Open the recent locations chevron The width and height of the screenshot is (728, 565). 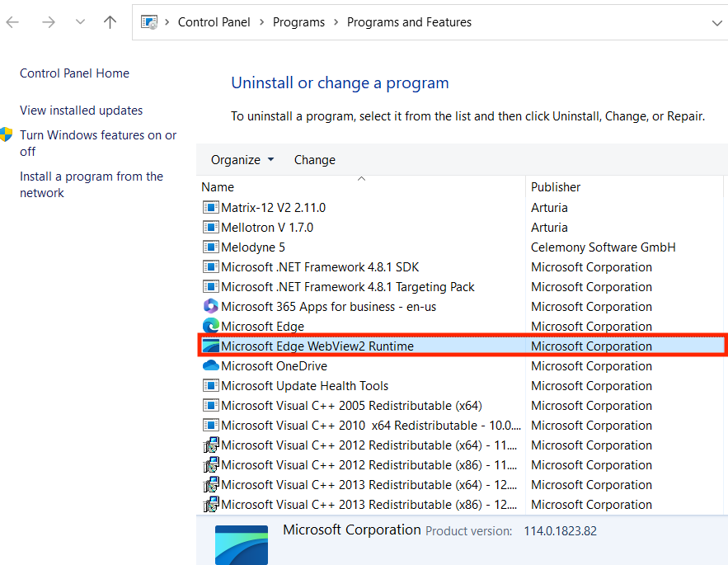click(80, 21)
